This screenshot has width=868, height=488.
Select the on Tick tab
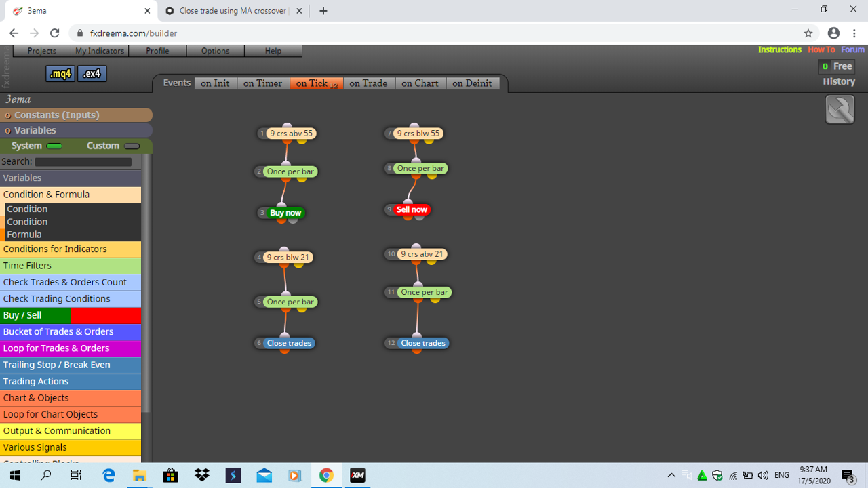[316, 83]
